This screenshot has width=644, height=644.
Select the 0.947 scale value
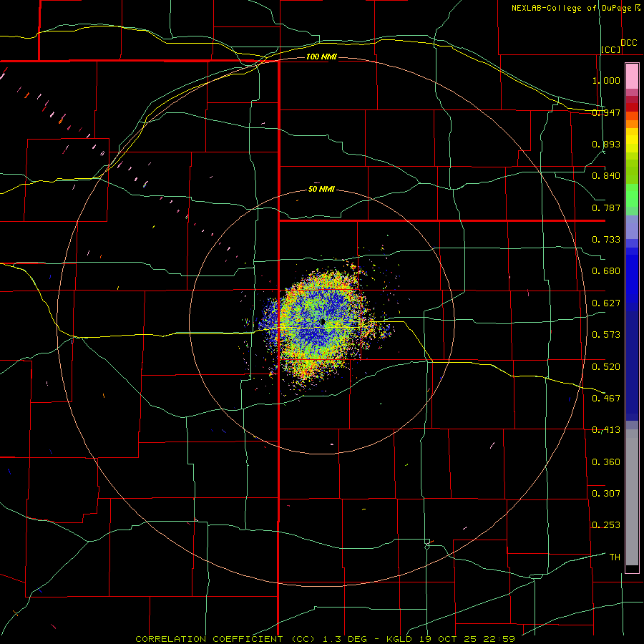tap(606, 112)
